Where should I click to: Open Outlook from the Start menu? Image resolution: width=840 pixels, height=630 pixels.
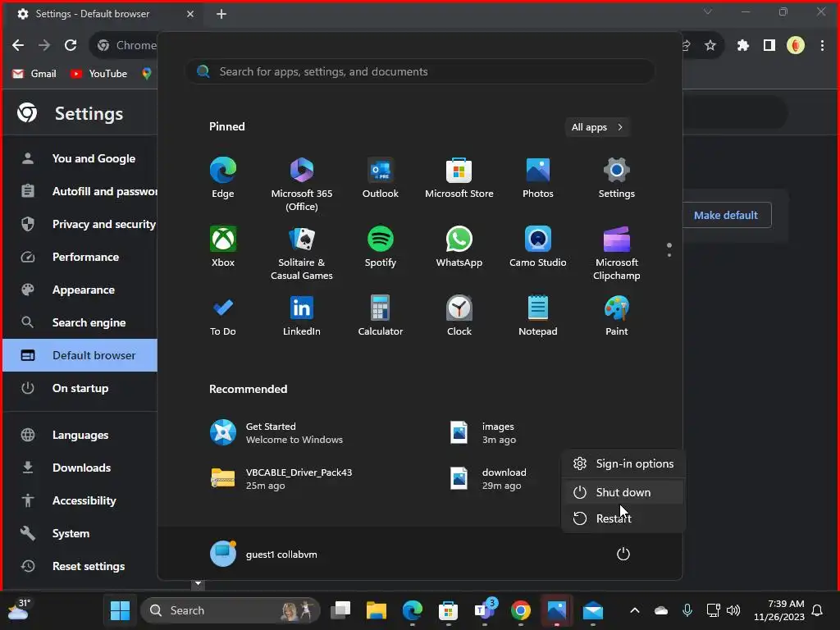(381, 178)
